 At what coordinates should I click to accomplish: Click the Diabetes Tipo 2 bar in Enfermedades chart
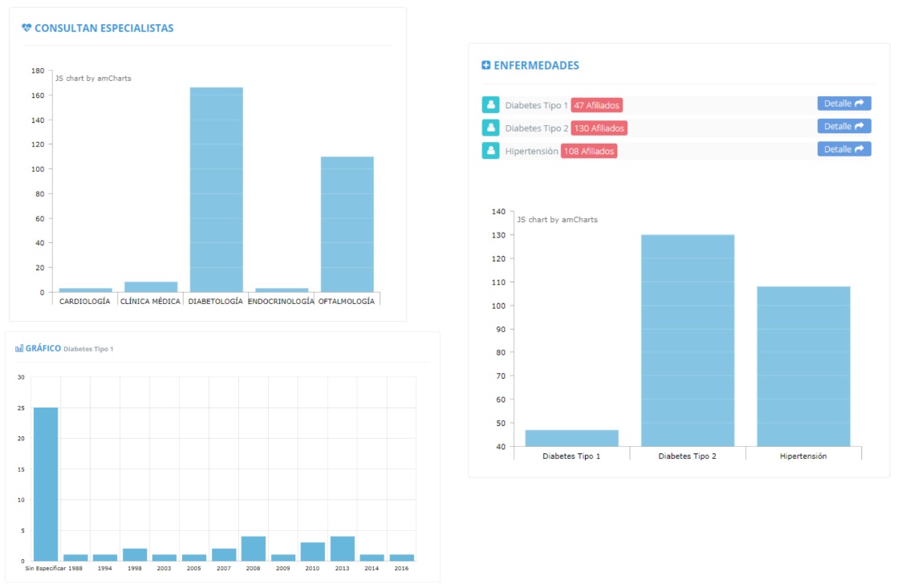687,340
